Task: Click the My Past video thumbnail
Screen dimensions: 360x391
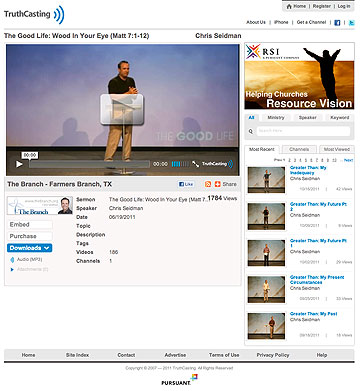Action: [266, 326]
